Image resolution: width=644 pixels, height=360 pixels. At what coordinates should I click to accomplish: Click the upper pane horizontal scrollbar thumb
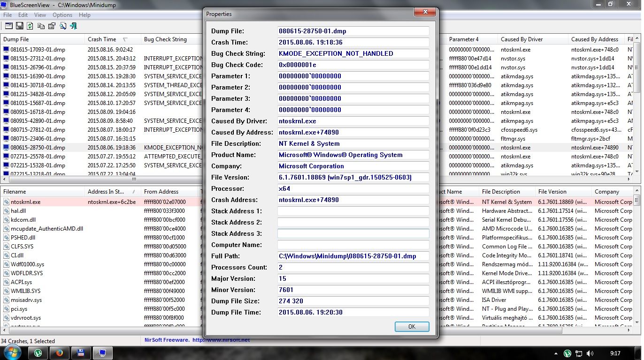click(x=135, y=180)
